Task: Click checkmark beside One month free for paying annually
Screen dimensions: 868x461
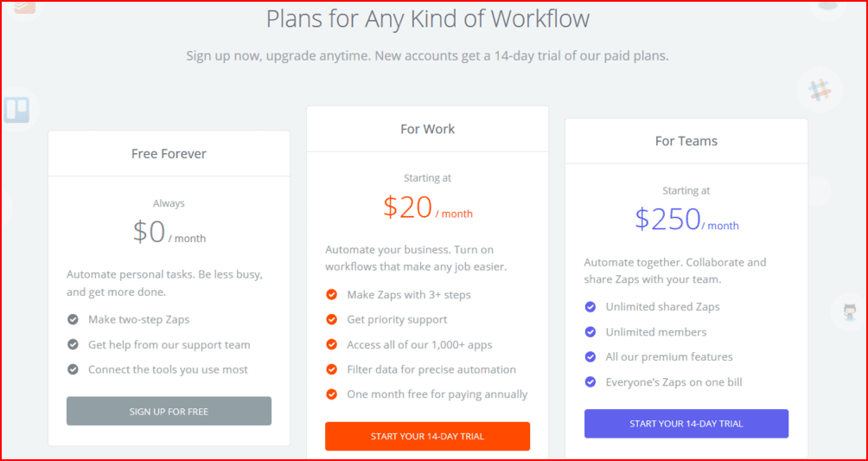Action: [331, 394]
